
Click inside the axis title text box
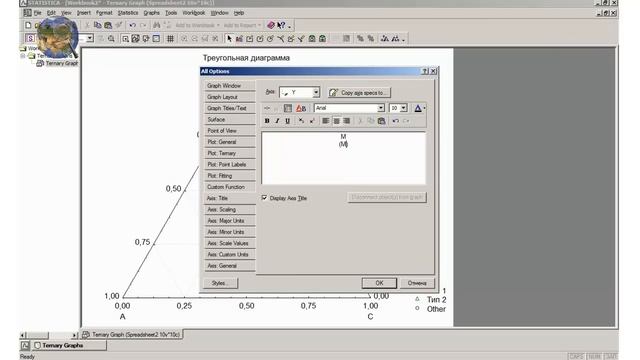343,158
